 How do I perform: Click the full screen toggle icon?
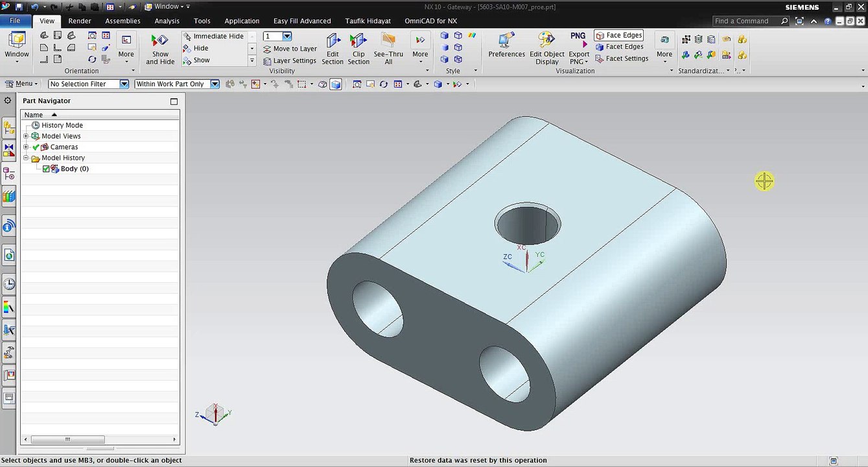click(x=799, y=21)
